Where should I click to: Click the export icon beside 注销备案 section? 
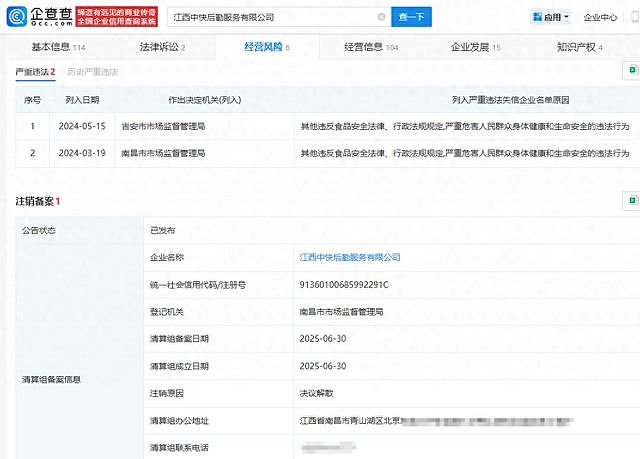pyautogui.click(x=632, y=200)
